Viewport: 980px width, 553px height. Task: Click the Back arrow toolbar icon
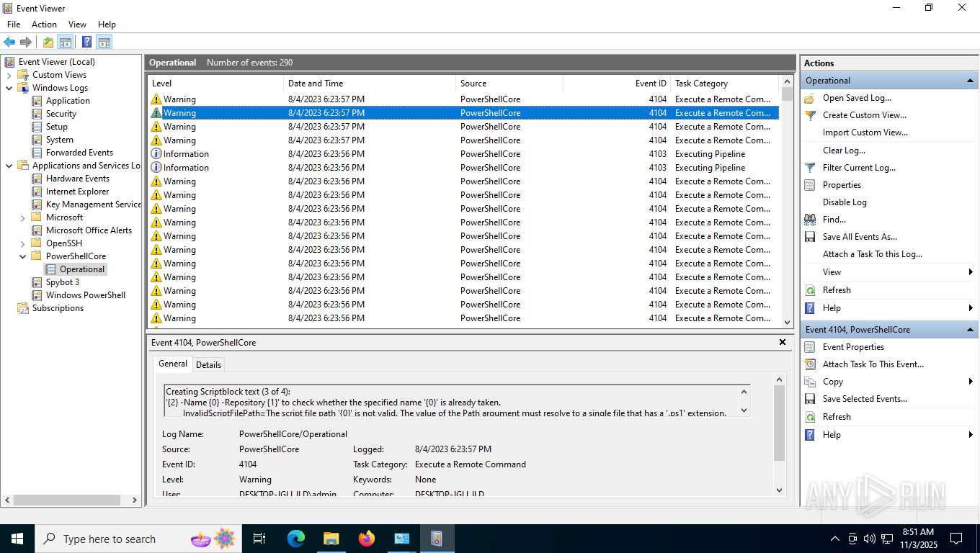(x=9, y=42)
